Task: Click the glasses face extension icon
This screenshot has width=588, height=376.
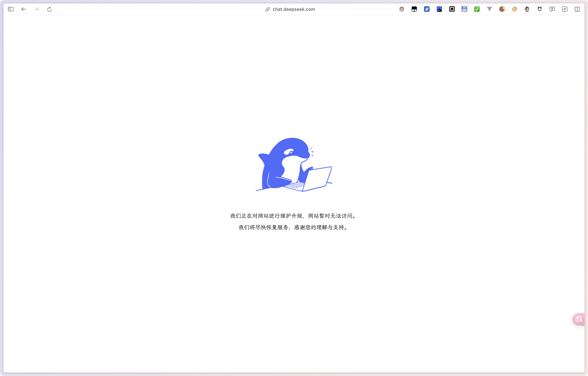Action: coord(402,9)
